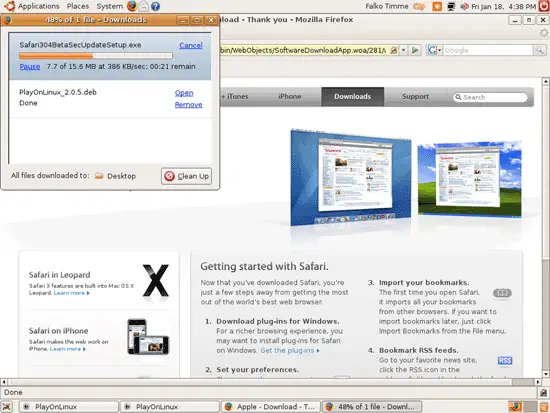550x413 pixels.
Task: Pause the Safari setup download
Action: point(30,66)
